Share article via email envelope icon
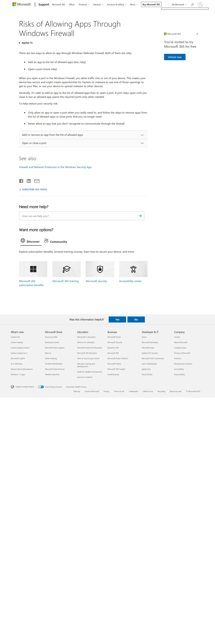 37,181
